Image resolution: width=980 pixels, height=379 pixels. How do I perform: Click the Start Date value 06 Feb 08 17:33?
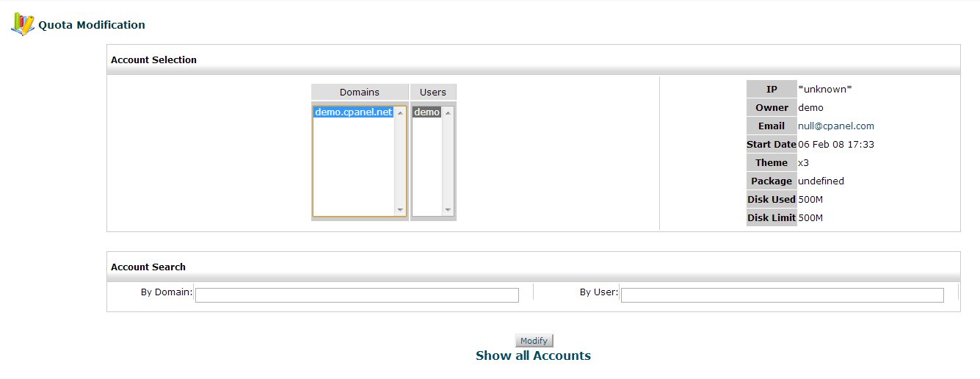(836, 144)
